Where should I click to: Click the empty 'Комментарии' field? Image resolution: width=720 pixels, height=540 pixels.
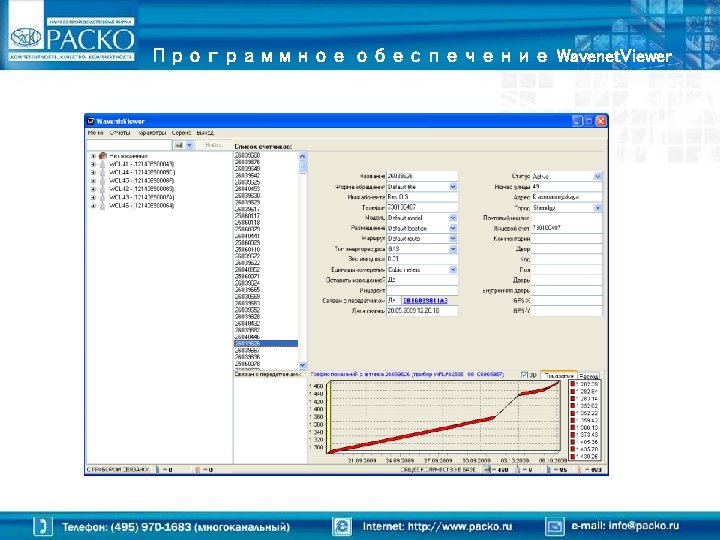pos(566,239)
